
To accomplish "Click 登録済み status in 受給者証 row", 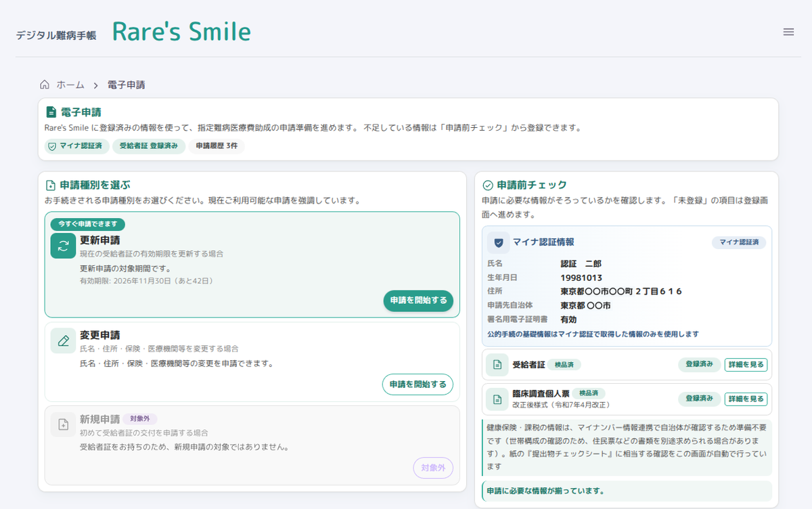I will [x=700, y=365].
